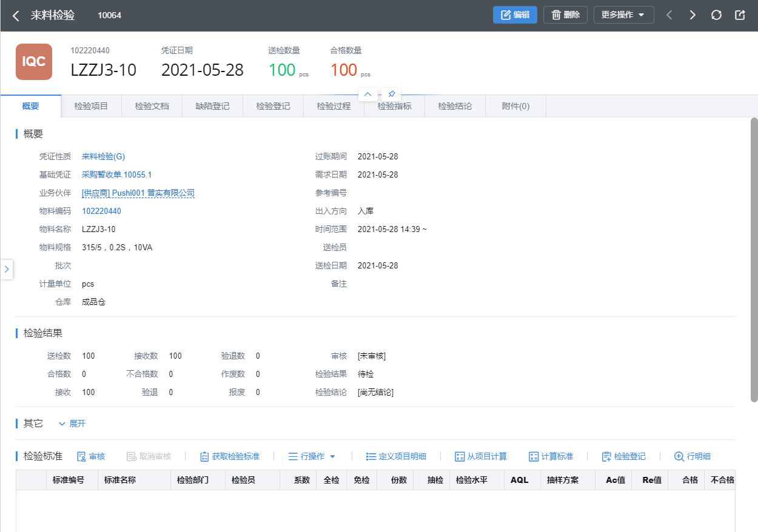Screen dimensions: 758x532
Task: Click the vertical scrollbar thumb
Action: coord(754,259)
